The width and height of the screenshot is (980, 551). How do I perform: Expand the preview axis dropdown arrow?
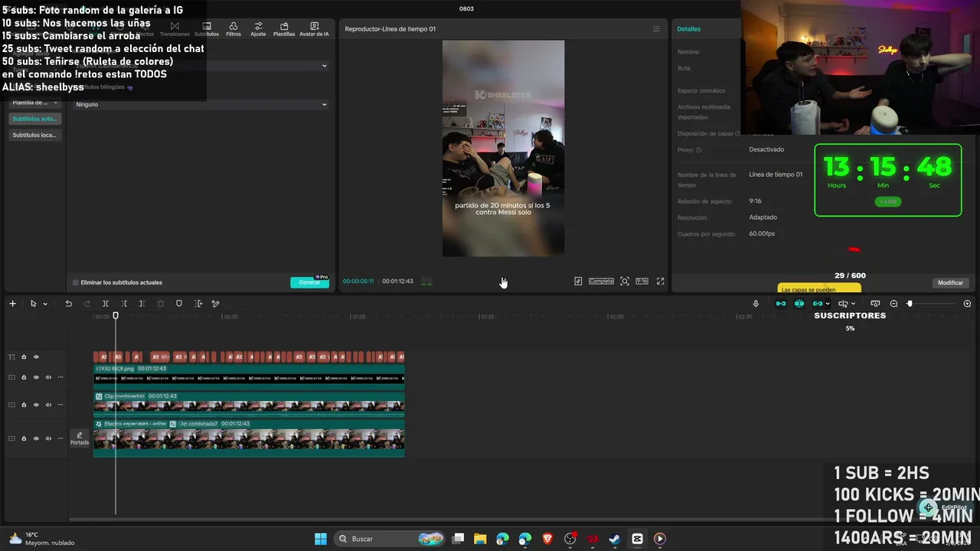click(854, 304)
